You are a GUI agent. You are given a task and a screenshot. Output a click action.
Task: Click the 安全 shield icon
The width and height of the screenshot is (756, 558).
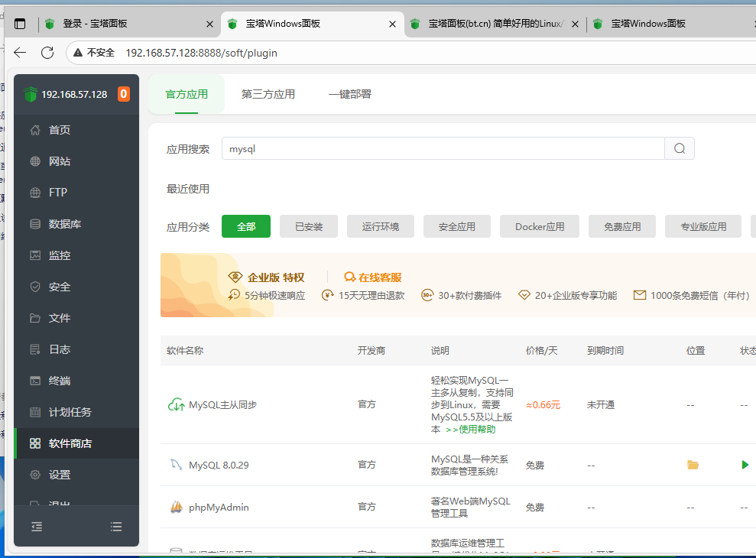[35, 287]
